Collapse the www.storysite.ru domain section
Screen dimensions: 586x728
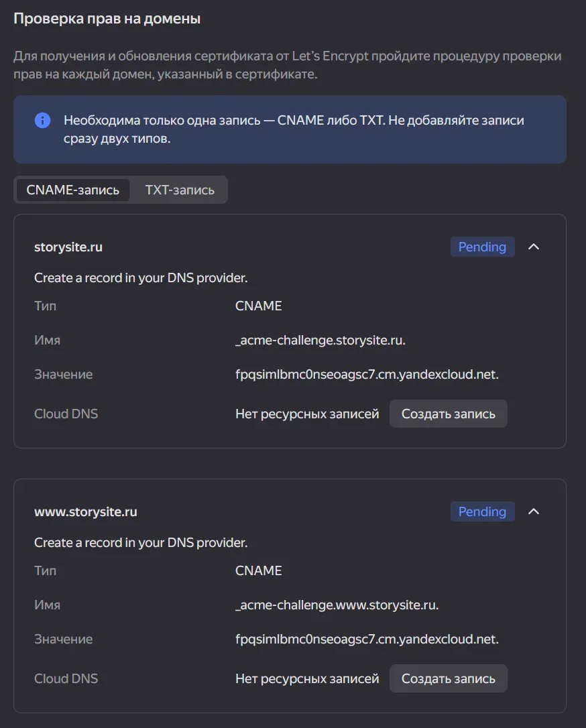click(534, 511)
